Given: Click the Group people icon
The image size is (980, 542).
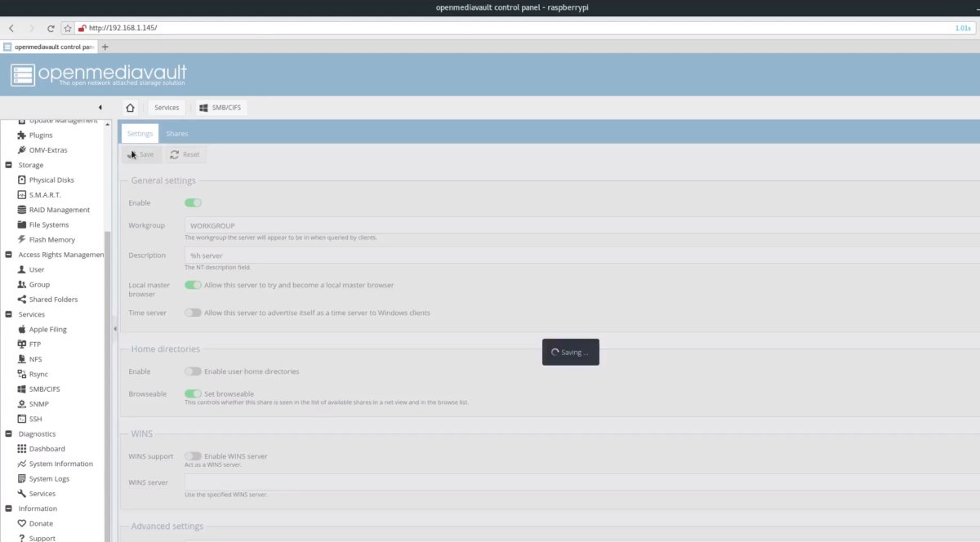Looking at the screenshot, I should point(22,285).
